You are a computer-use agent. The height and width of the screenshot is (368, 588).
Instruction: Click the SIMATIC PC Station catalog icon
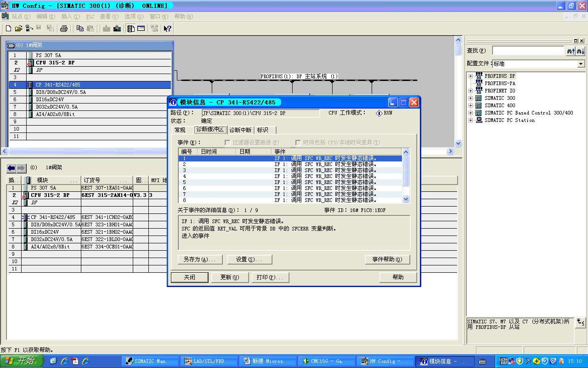[x=479, y=120]
